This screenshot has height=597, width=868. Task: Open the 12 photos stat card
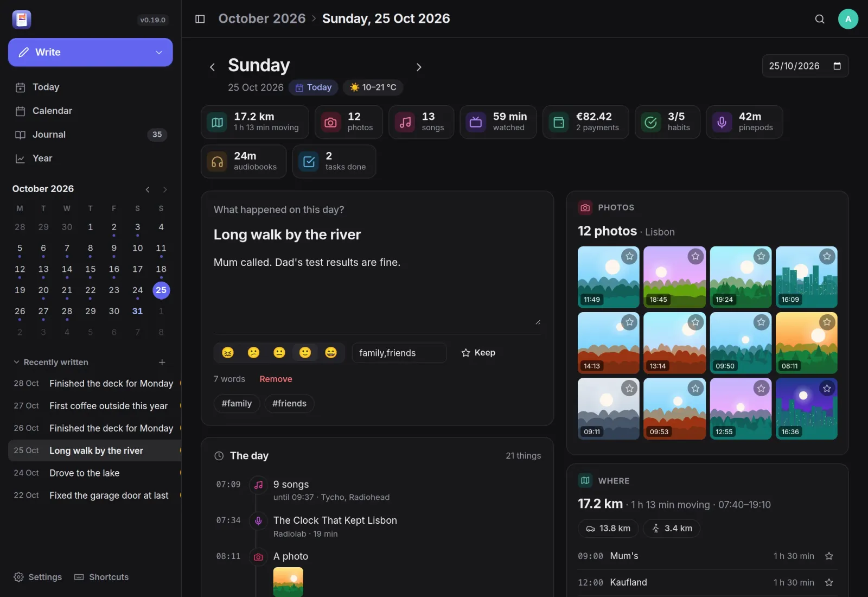[x=348, y=122]
